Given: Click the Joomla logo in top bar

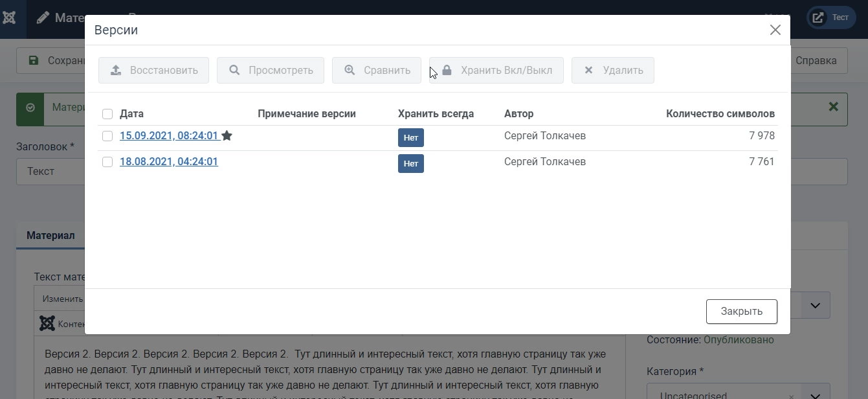Looking at the screenshot, I should 10,18.
